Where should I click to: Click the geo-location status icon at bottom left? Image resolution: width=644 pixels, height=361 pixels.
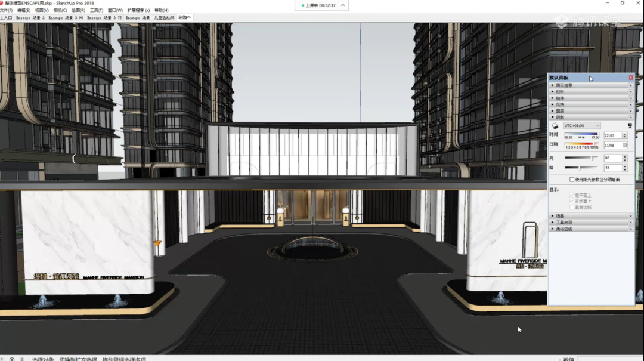(3, 359)
